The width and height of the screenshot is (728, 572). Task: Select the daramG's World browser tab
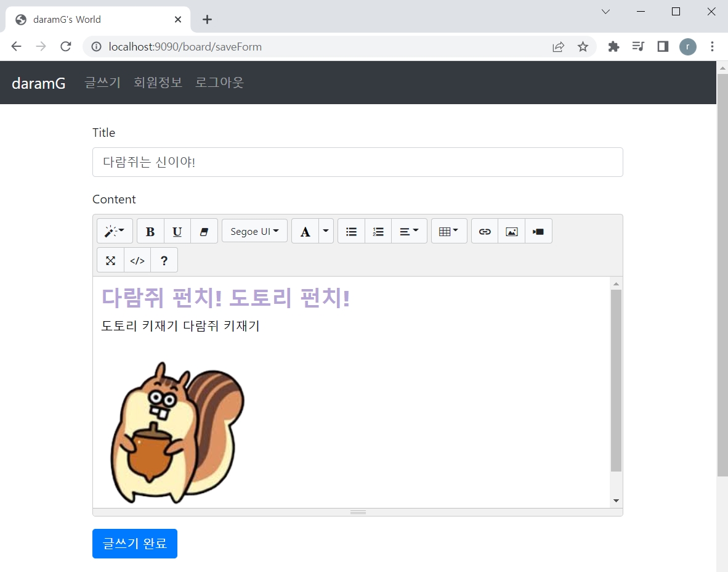click(97, 20)
